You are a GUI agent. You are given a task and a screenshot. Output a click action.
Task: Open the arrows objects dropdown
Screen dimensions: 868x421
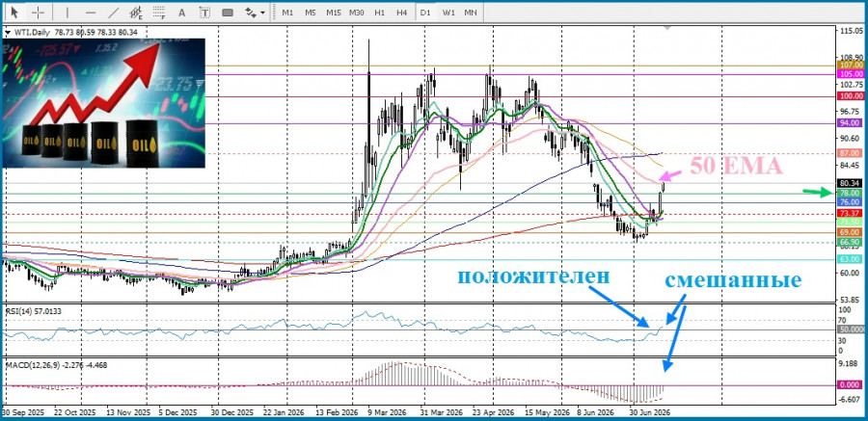coord(255,12)
